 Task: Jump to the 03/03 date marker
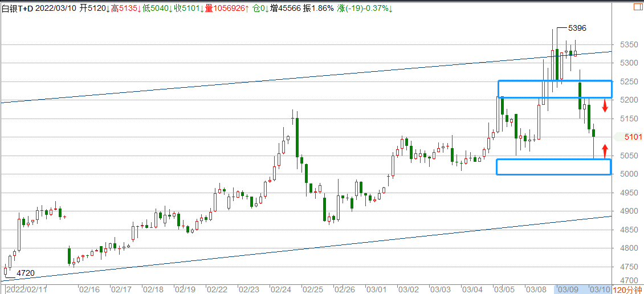439,289
